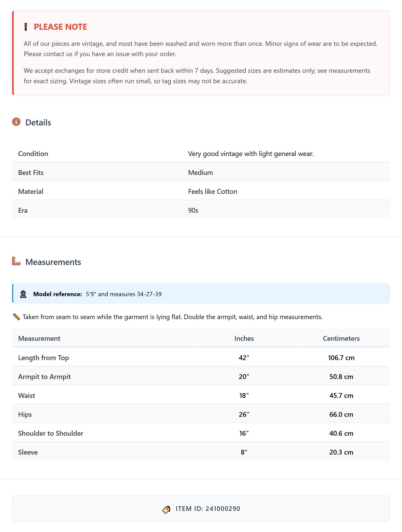Click the Details info circle icon
This screenshot has height=532, width=402.
(x=16, y=122)
